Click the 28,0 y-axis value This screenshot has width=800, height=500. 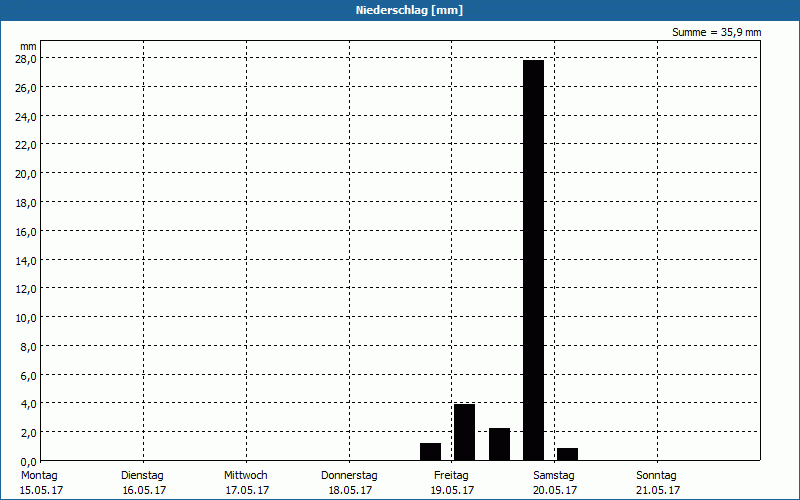click(x=26, y=59)
